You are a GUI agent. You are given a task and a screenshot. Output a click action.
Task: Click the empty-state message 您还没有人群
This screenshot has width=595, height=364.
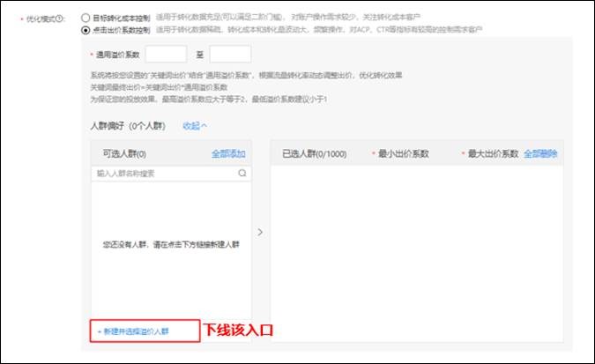[x=171, y=244]
